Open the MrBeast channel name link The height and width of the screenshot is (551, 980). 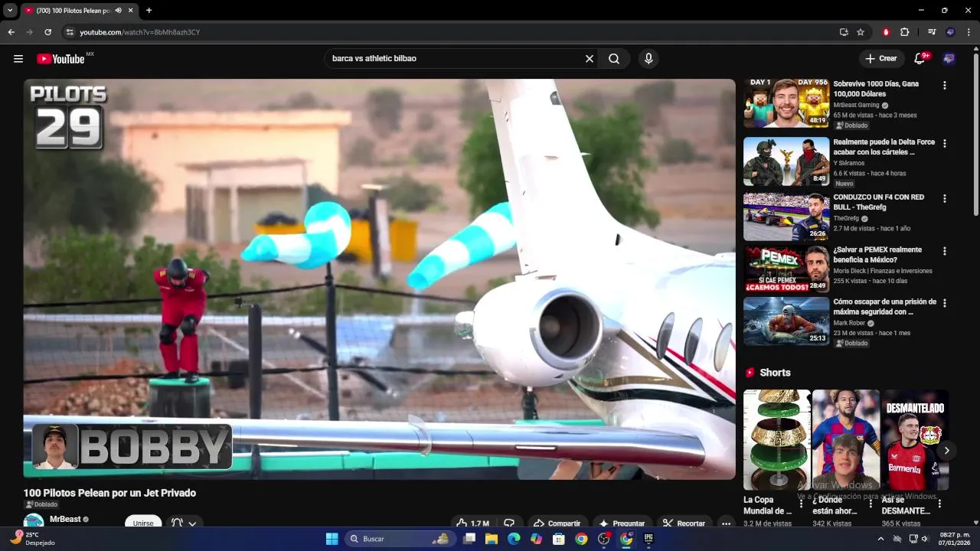pos(65,519)
